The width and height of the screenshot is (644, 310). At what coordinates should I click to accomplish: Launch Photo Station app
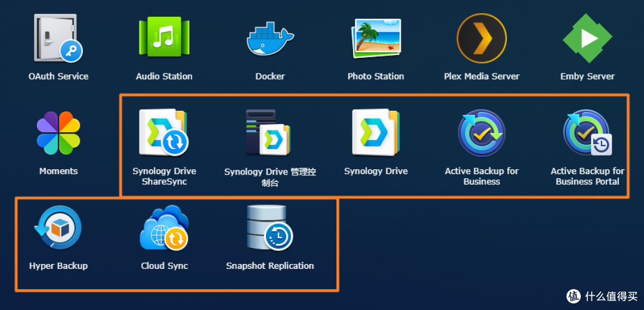[376, 39]
